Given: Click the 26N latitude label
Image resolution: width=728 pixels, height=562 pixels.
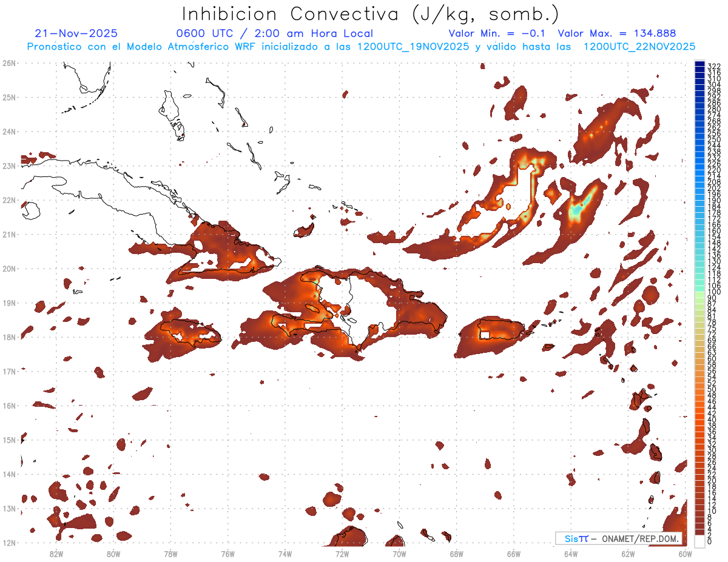Looking at the screenshot, I should coord(9,63).
